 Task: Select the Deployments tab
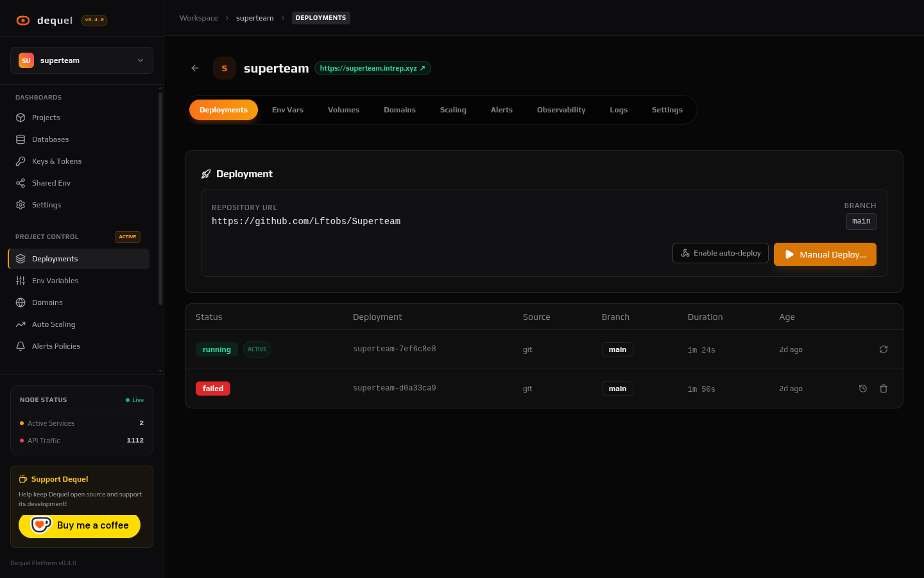223,110
